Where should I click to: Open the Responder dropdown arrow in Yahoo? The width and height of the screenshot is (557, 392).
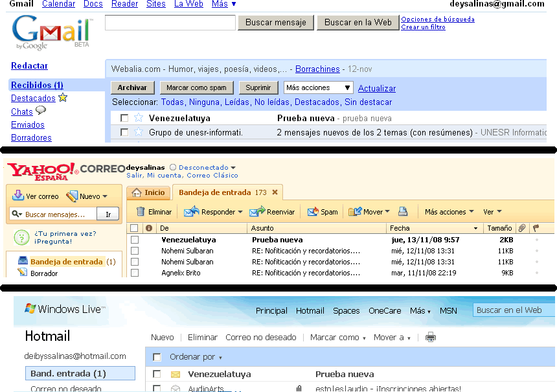[x=240, y=212]
